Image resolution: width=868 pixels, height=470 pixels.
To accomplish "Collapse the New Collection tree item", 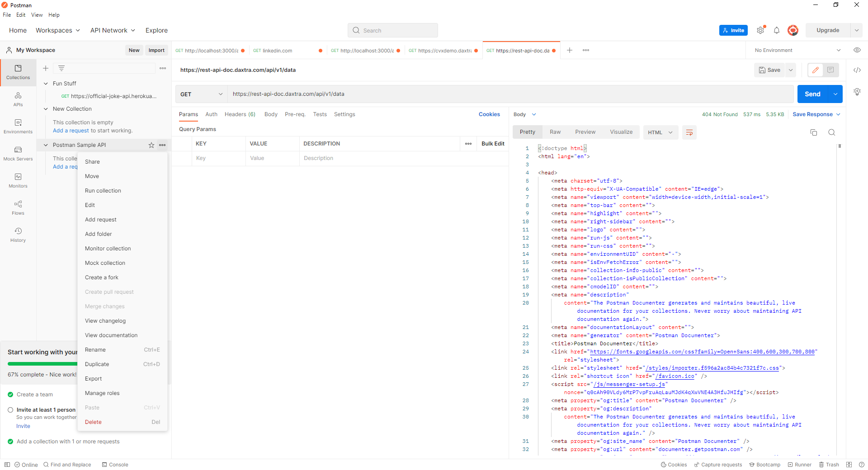I will pos(46,109).
